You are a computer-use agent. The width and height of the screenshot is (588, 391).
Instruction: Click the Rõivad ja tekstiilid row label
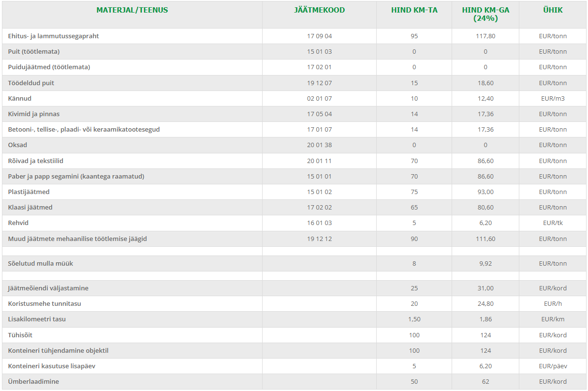click(36, 161)
